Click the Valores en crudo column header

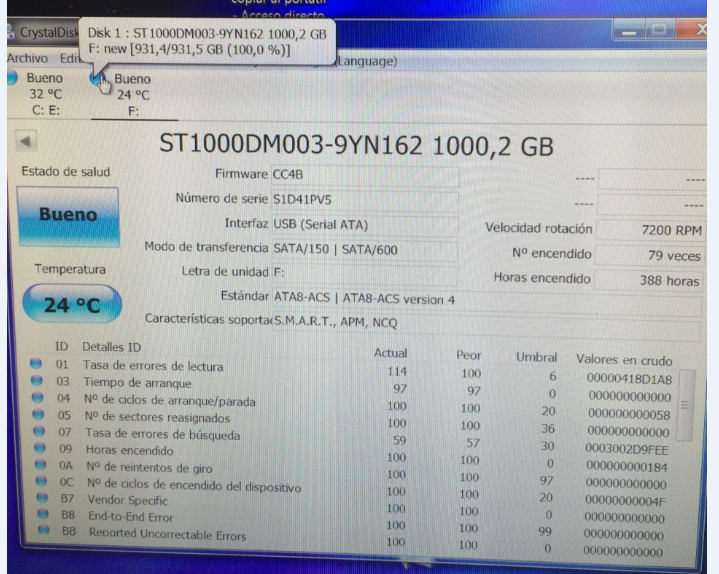(x=624, y=360)
